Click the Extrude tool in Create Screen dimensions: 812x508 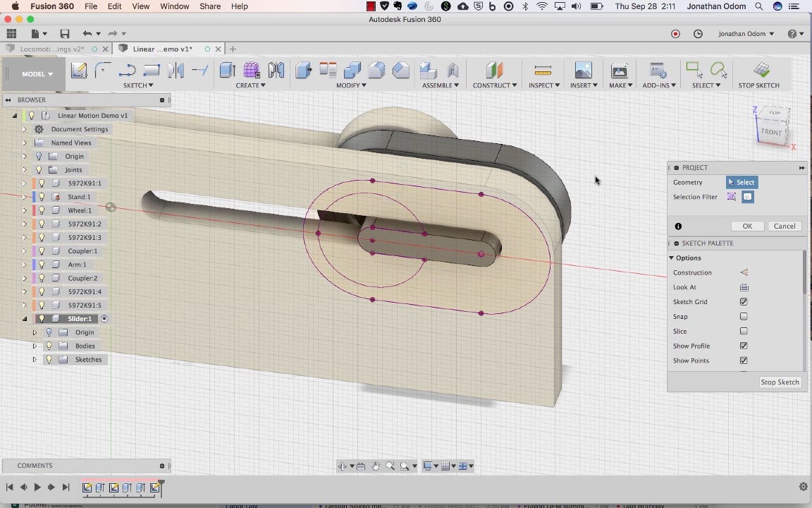click(x=227, y=71)
